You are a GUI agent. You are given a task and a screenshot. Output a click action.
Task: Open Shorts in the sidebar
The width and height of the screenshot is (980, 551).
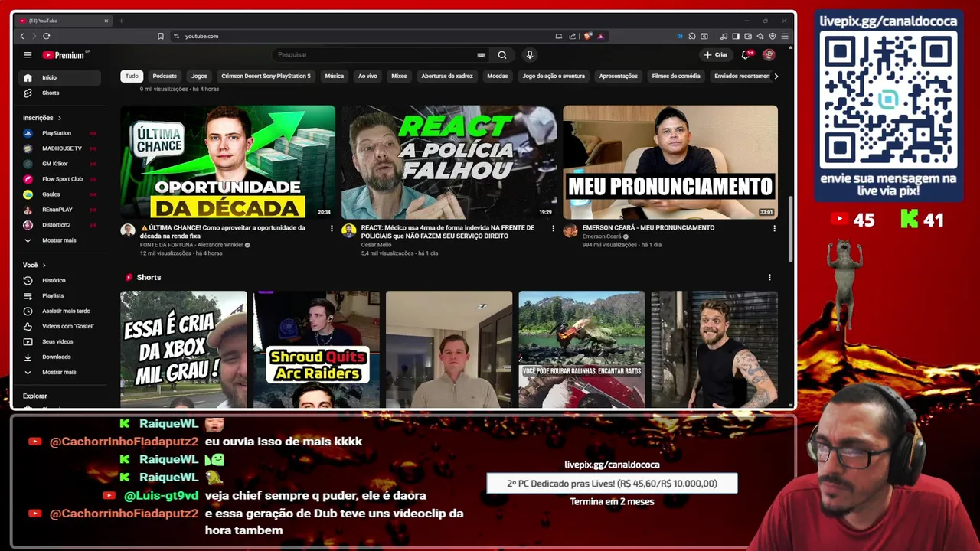coord(60,93)
